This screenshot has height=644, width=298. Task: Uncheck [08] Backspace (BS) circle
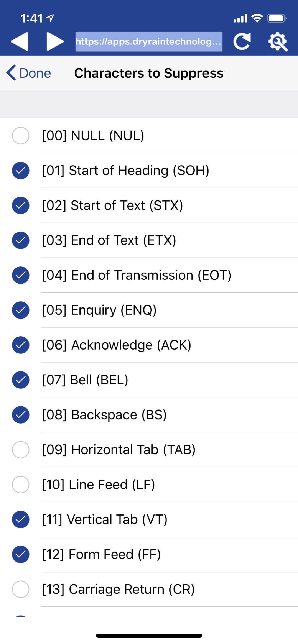21,415
